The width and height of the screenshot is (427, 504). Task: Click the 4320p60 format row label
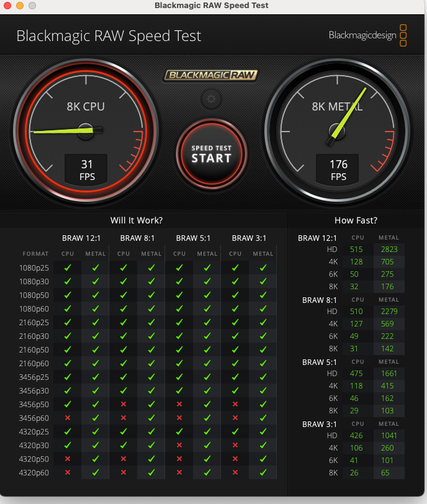(34, 472)
